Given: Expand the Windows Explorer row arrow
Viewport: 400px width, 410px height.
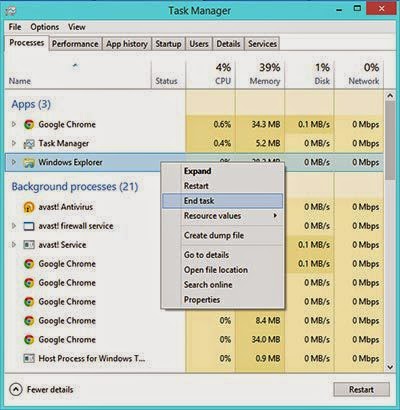Looking at the screenshot, I should 14,162.
